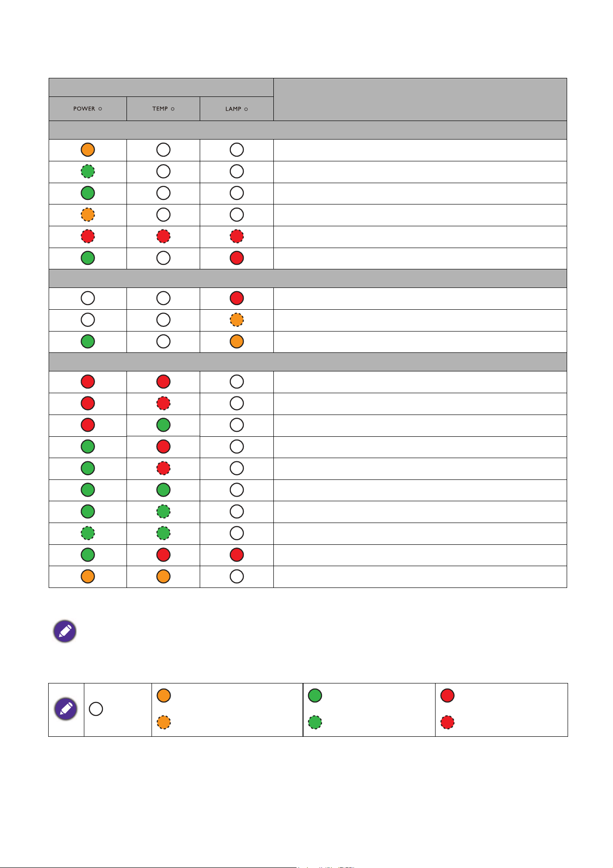Click the legend's solid orange circle
The height and width of the screenshot is (868, 613).
point(164,696)
